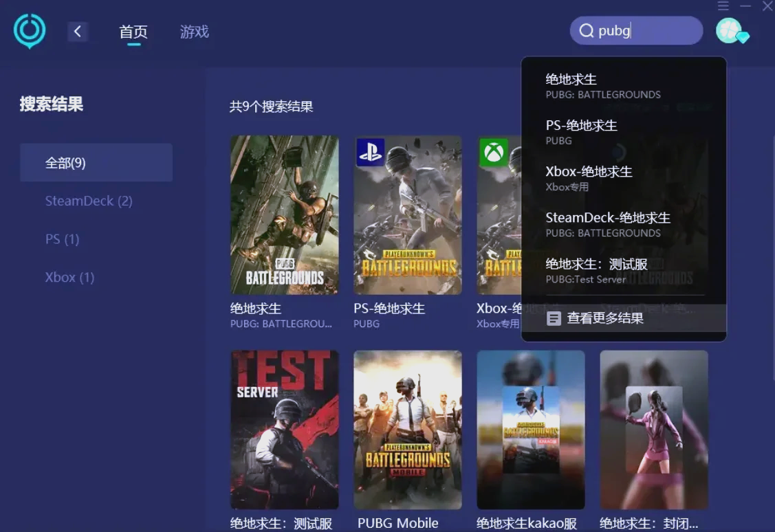Click 查看更多结果 to view more results
775x532 pixels.
pyautogui.click(x=624, y=318)
